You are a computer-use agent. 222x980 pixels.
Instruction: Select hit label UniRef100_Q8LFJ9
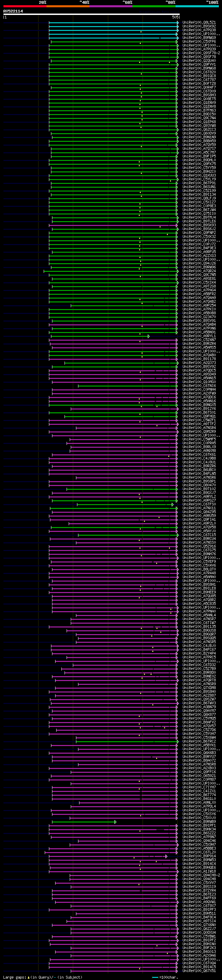[199, 198]
